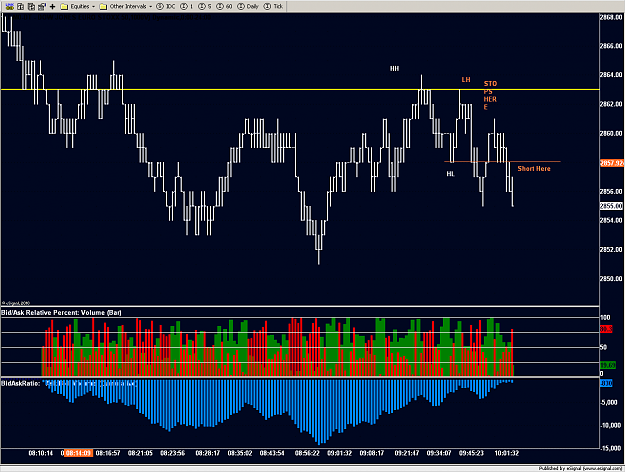
Task: Click the green 19.69 value label on axis
Action: click(608, 365)
